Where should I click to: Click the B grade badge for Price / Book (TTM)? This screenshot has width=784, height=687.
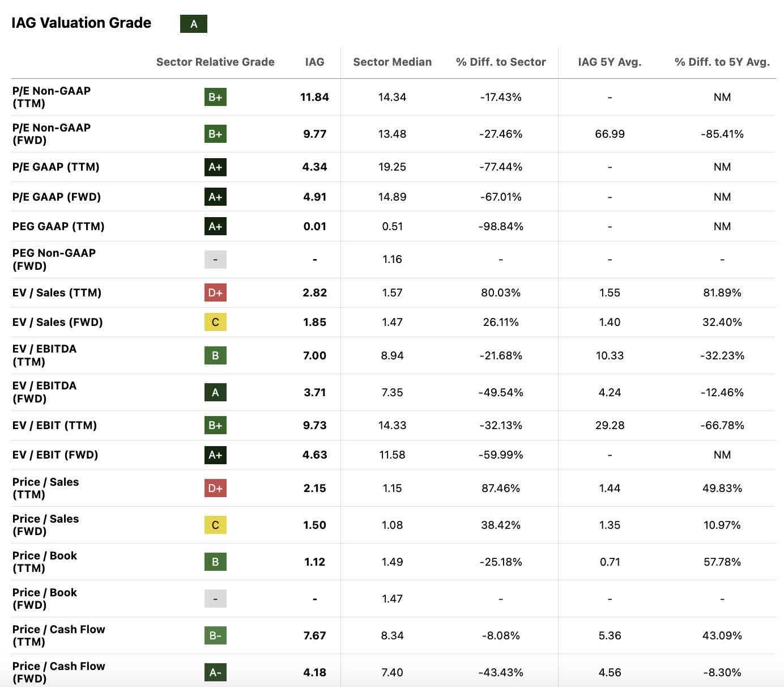(x=215, y=562)
